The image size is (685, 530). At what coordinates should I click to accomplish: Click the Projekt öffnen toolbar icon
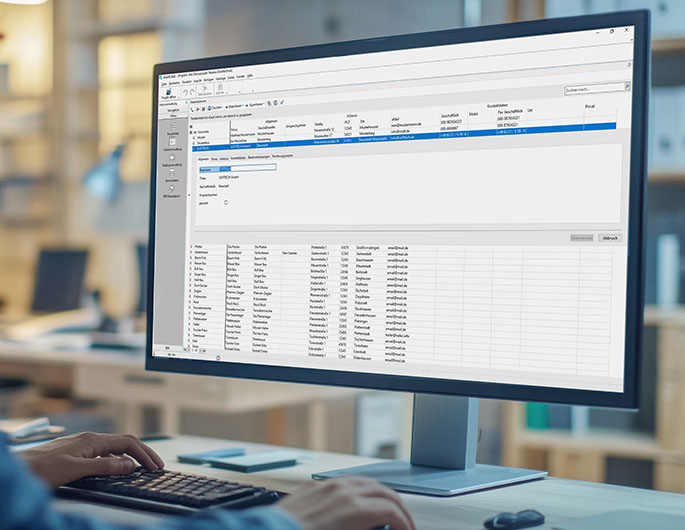(169, 91)
